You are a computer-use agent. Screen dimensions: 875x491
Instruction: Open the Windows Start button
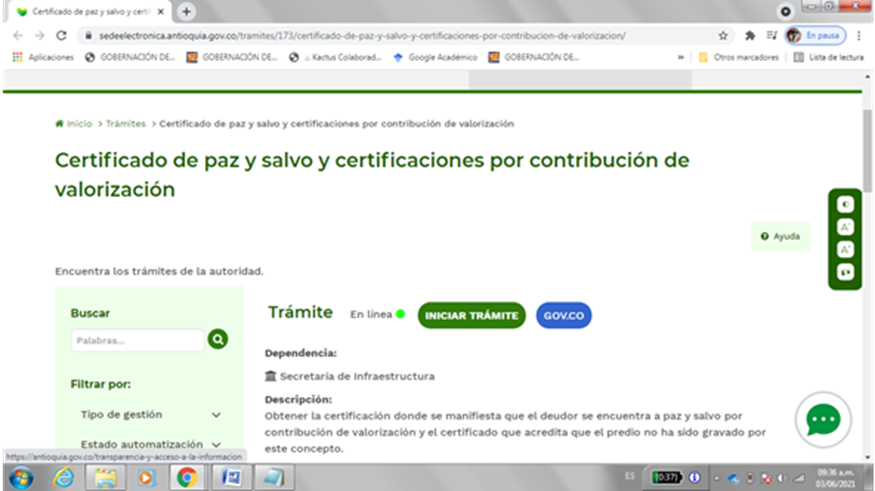(21, 478)
